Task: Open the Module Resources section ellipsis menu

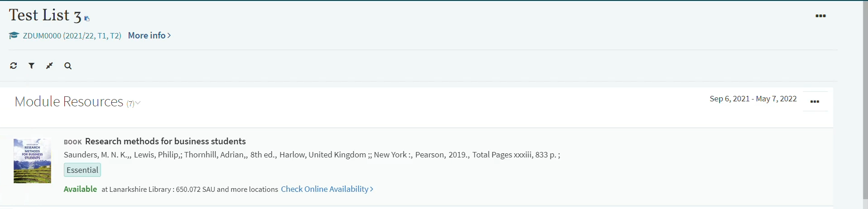Action: click(x=815, y=101)
